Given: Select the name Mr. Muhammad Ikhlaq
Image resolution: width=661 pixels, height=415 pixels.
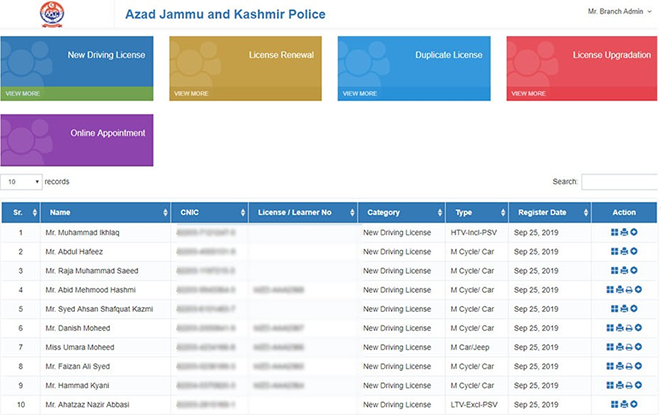Looking at the screenshot, I should [83, 232].
